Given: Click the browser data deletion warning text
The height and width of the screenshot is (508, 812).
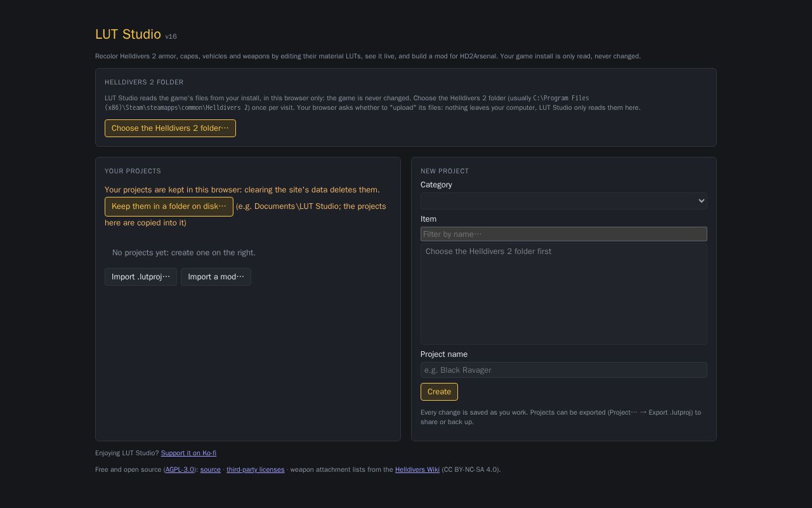Looking at the screenshot, I should (x=242, y=190).
